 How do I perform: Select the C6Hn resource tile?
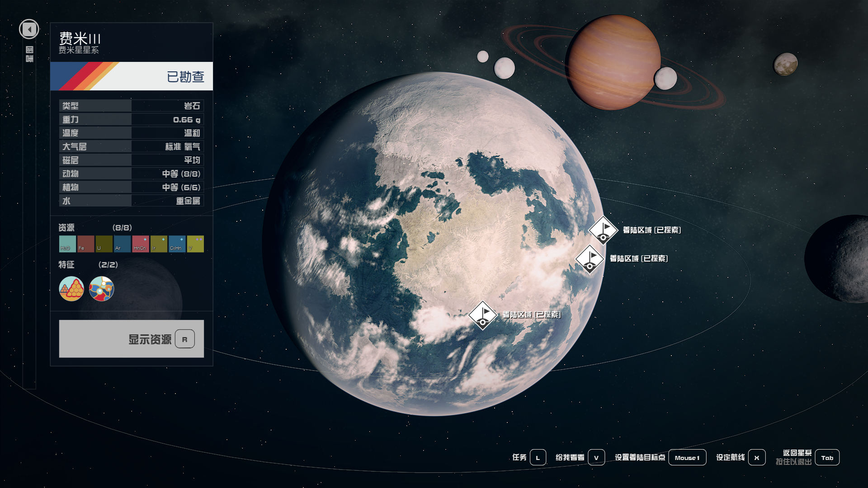click(x=177, y=244)
